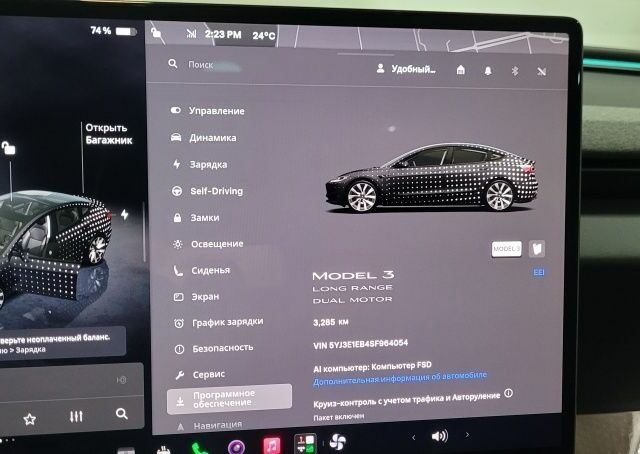Tap the lock icon in the status bar
Image resolution: width=640 pixels, height=454 pixels.
click(x=156, y=32)
